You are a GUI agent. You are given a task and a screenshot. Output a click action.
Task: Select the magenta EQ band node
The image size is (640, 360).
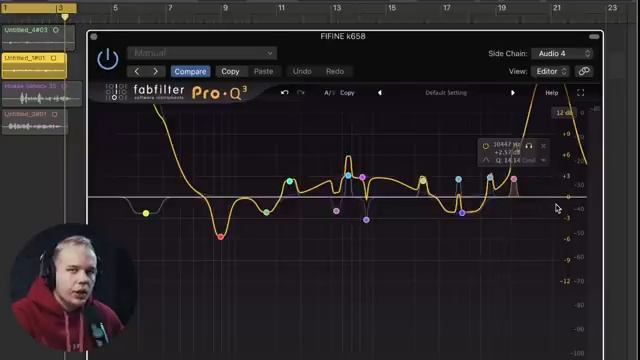362,177
